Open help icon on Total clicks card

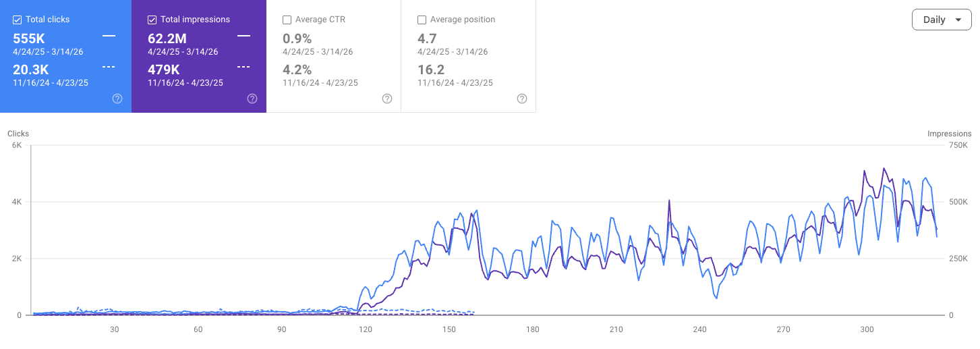117,99
